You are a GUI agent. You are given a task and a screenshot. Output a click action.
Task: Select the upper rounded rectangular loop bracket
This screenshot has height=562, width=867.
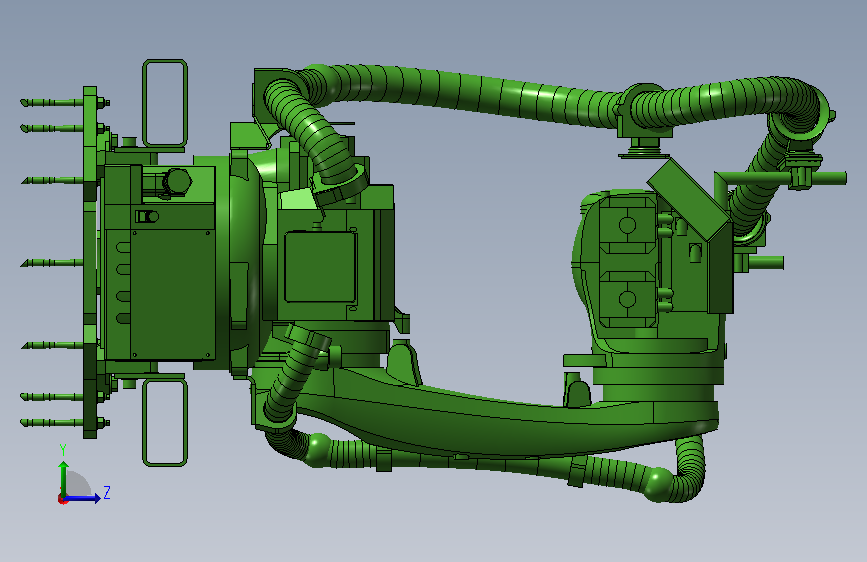[165, 103]
